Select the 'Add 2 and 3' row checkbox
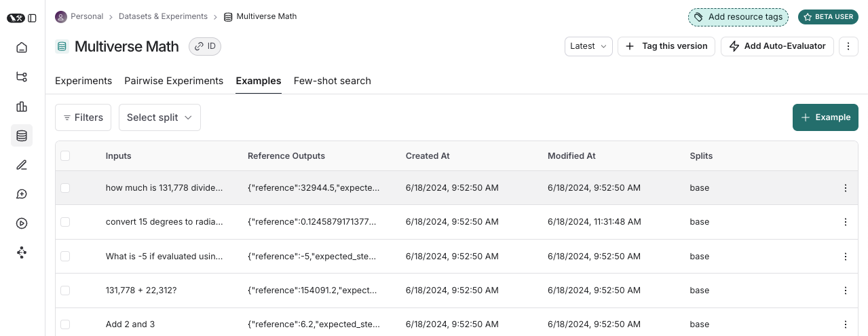Screen dimensions: 868x336 (x=65, y=324)
